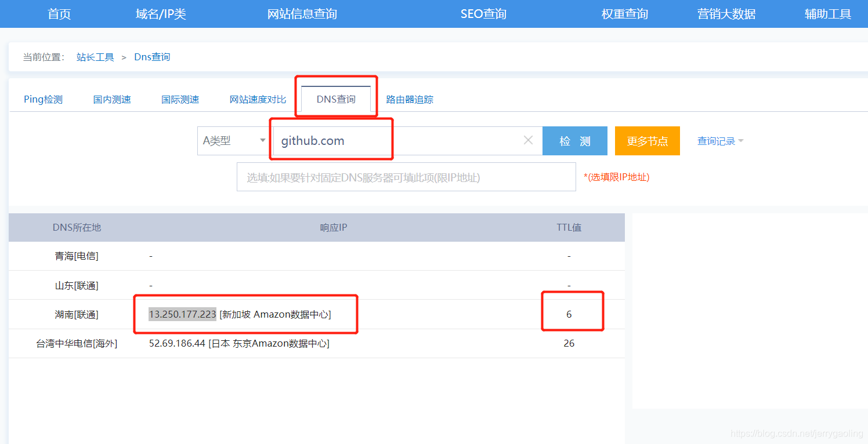Viewport: 868px width, 444px height.
Task: Click the TTL value 26
Action: [x=569, y=343]
